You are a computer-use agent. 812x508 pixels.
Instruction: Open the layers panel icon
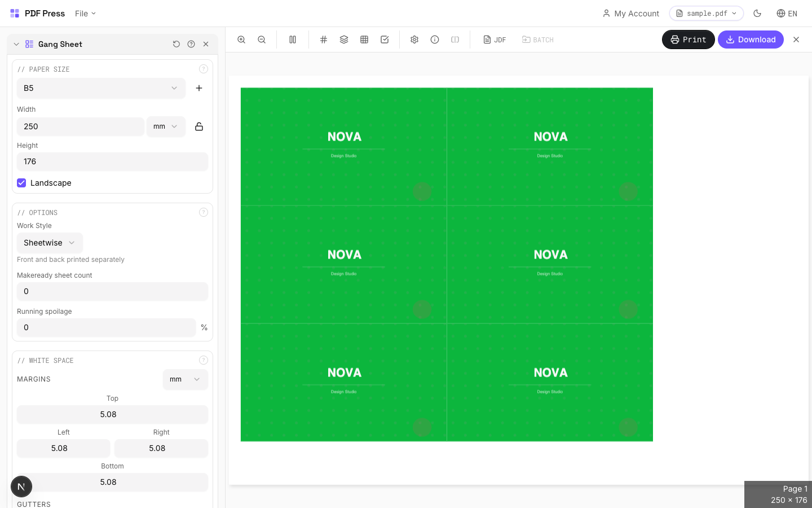344,40
